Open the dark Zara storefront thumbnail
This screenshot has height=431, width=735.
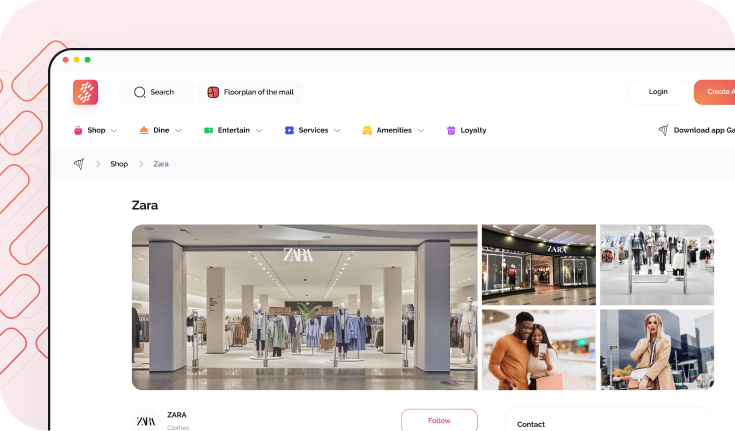click(x=539, y=265)
